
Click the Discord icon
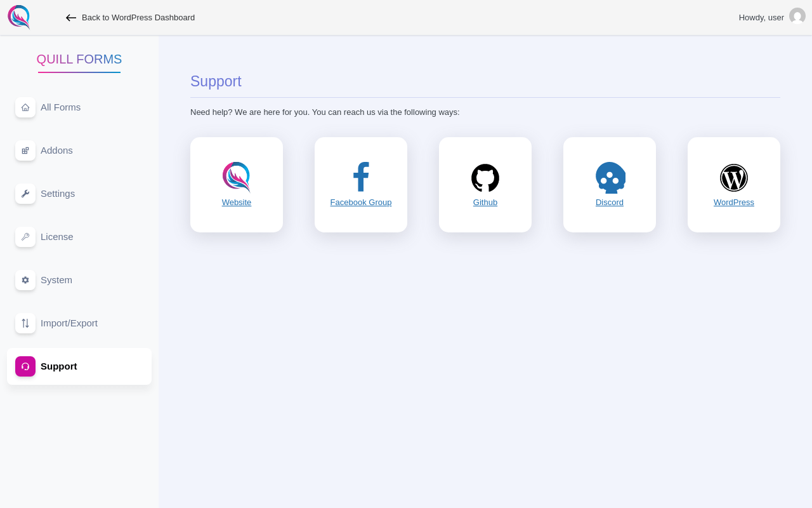tap(610, 178)
